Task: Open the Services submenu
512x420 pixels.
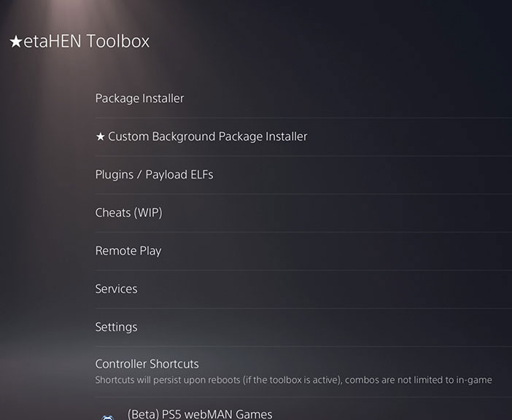Action: click(x=303, y=289)
